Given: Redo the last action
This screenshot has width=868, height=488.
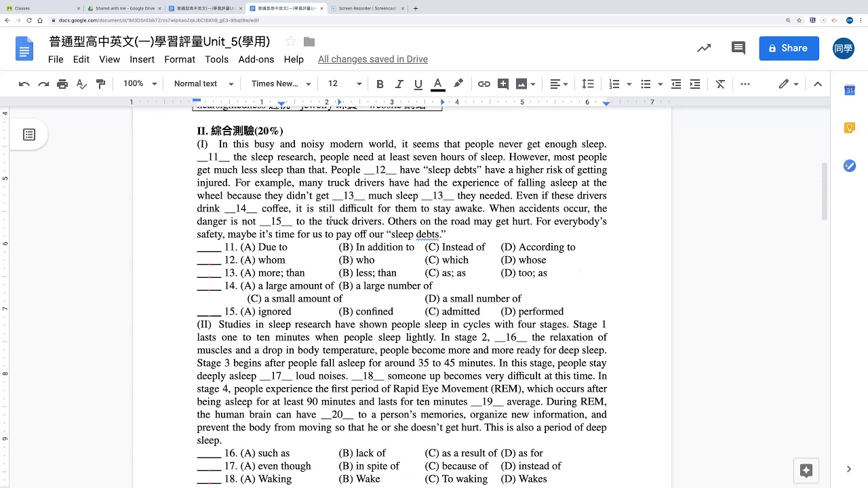Looking at the screenshot, I should point(43,84).
